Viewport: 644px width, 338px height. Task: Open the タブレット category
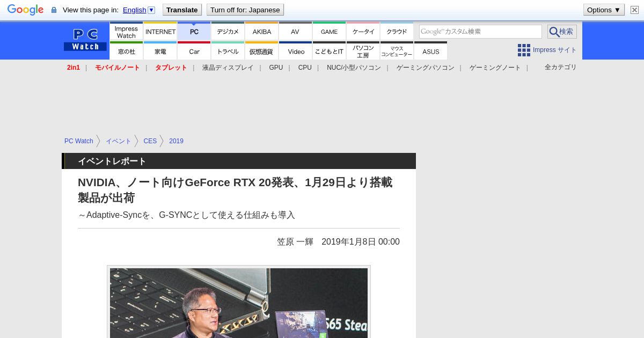click(x=171, y=68)
